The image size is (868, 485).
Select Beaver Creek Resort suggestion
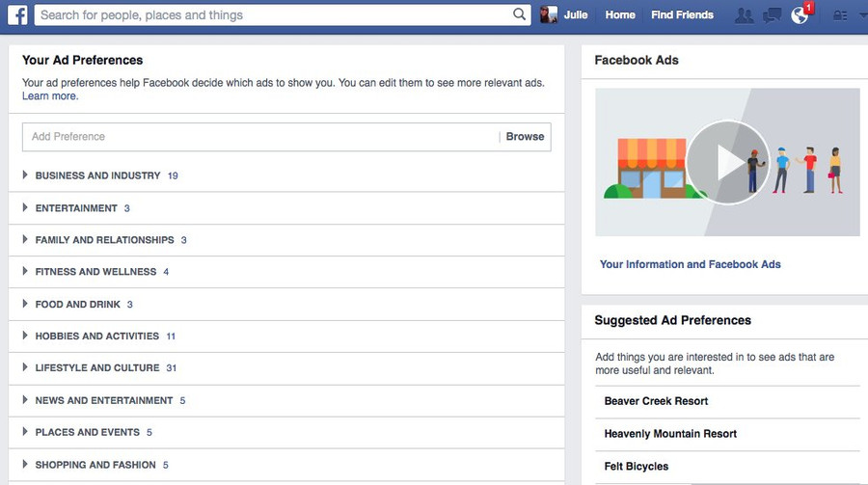pos(656,401)
